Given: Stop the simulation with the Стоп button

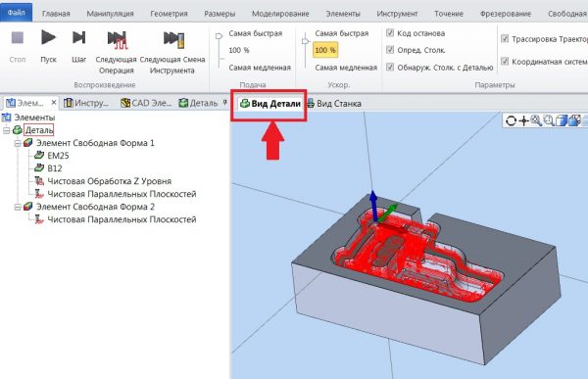Looking at the screenshot, I should click(18, 46).
